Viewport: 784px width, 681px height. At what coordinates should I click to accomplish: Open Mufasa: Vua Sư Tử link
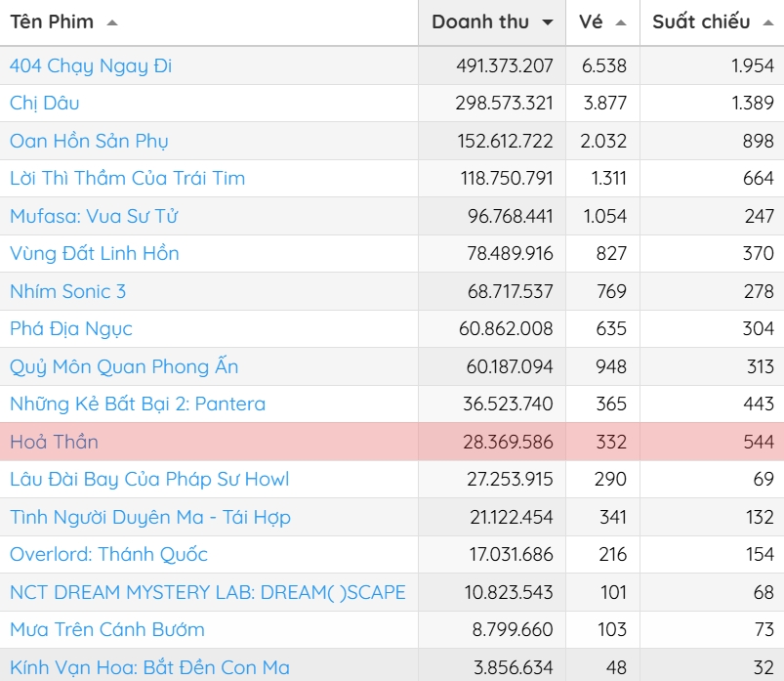click(x=94, y=216)
